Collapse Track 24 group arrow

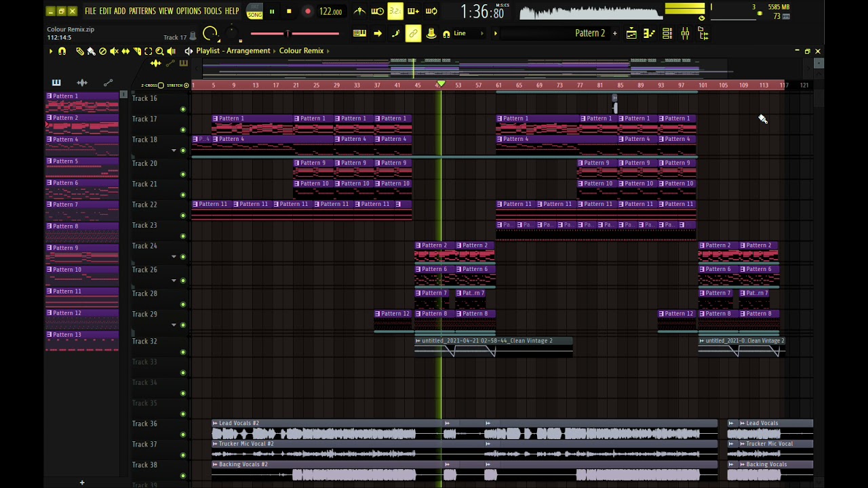[174, 257]
